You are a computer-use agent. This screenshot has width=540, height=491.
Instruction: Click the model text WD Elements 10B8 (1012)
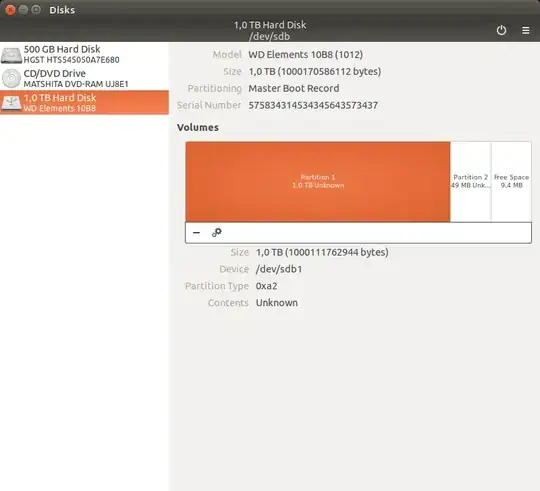305,55
